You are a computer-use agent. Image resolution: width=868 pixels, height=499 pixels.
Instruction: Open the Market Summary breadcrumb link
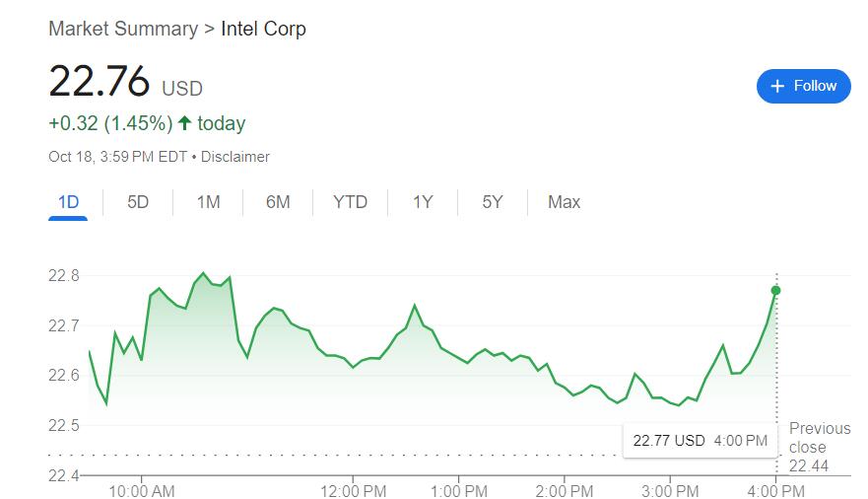click(123, 29)
